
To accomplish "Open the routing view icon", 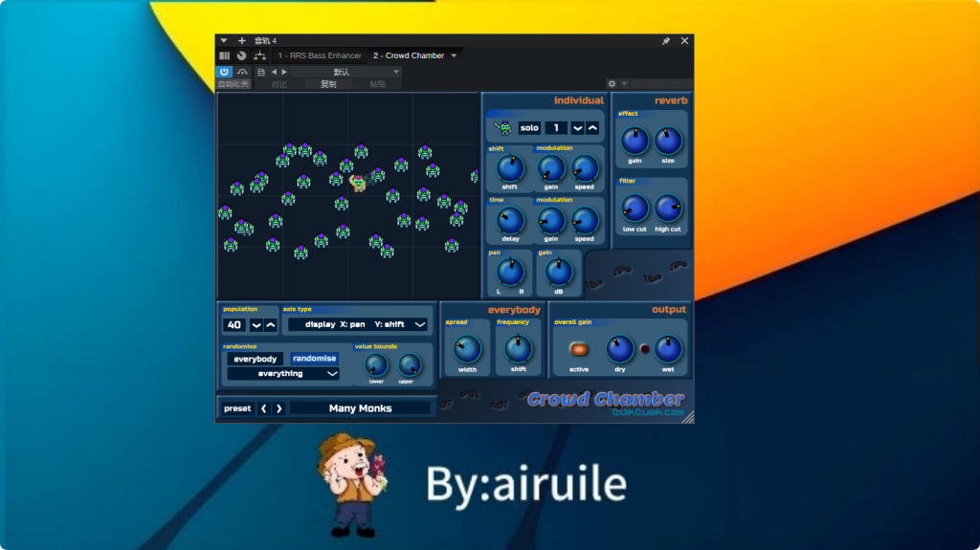I will click(x=259, y=55).
